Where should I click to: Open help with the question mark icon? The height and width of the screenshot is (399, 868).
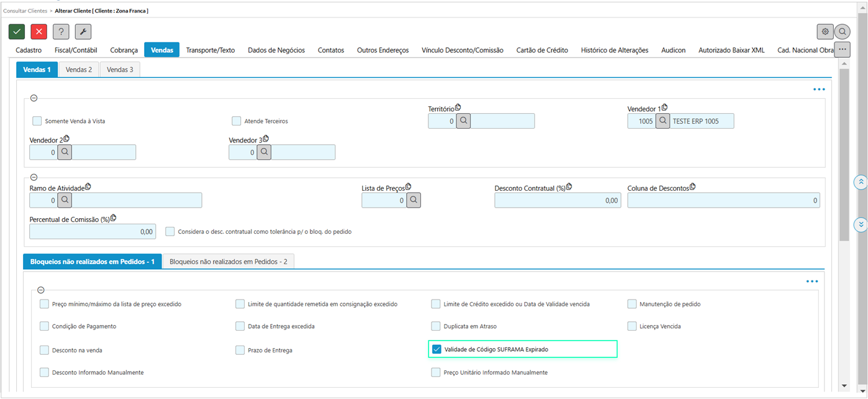(61, 32)
